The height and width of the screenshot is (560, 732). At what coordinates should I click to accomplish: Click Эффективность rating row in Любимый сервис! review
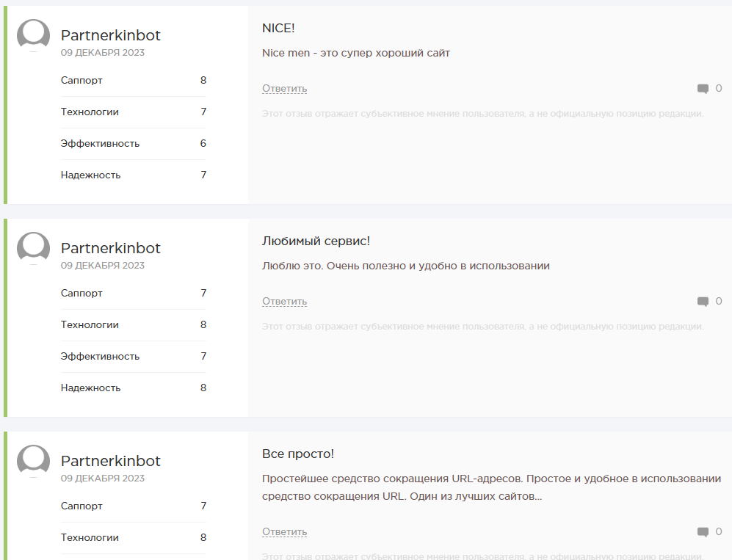[x=134, y=357]
